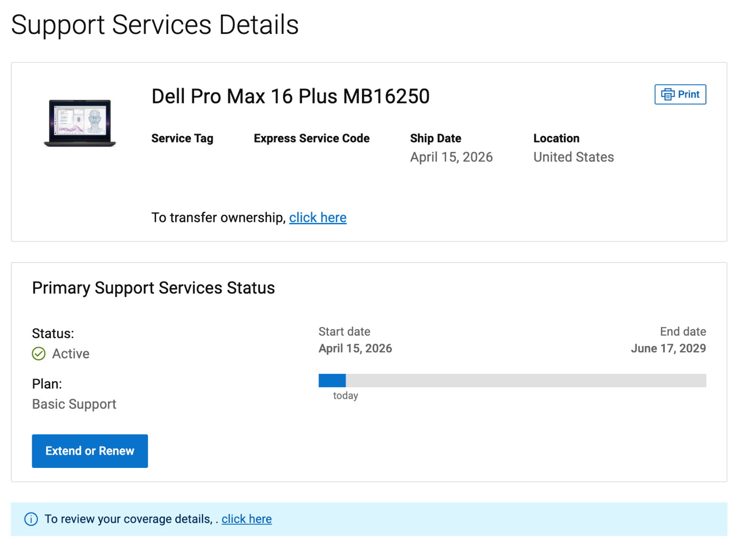Open coverage details click here link
The image size is (756, 551).
[x=247, y=519]
